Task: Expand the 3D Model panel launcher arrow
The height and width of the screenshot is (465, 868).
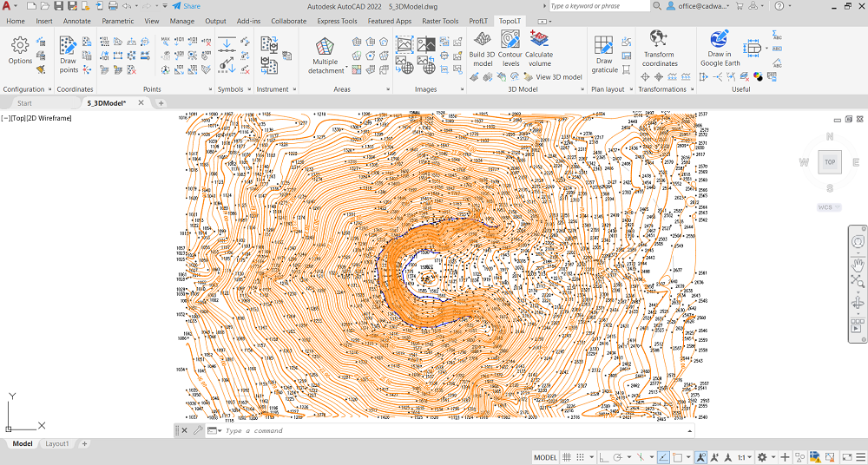Action: point(583,89)
